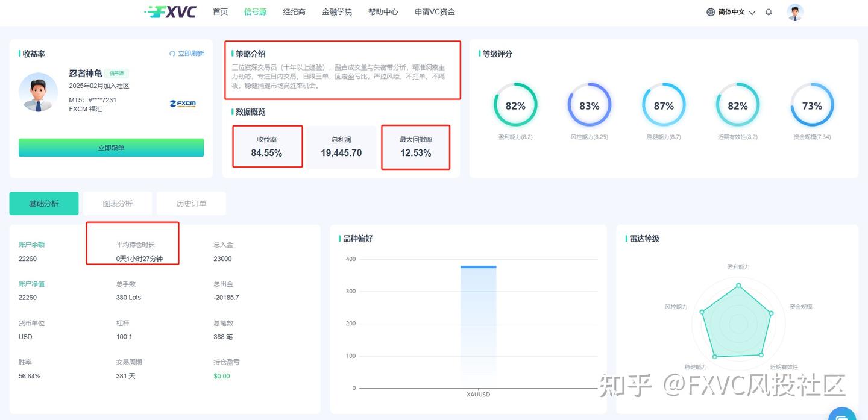868x420 pixels.
Task: Open the 经纪商 menu item
Action: pyautogui.click(x=294, y=11)
